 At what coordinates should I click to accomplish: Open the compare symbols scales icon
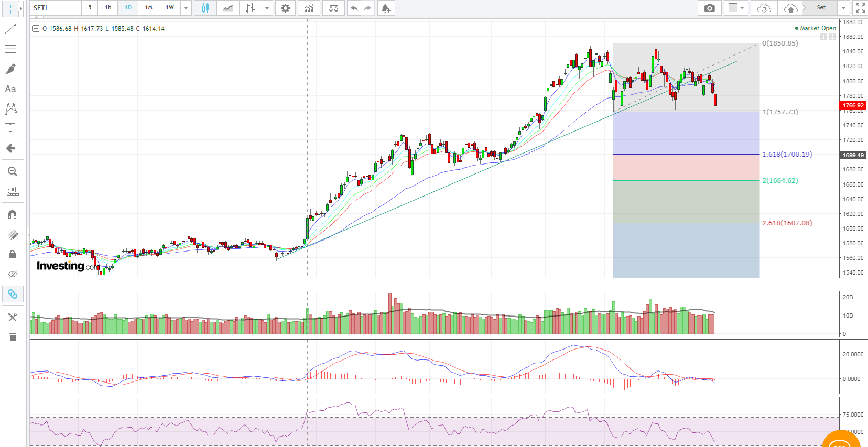click(333, 8)
